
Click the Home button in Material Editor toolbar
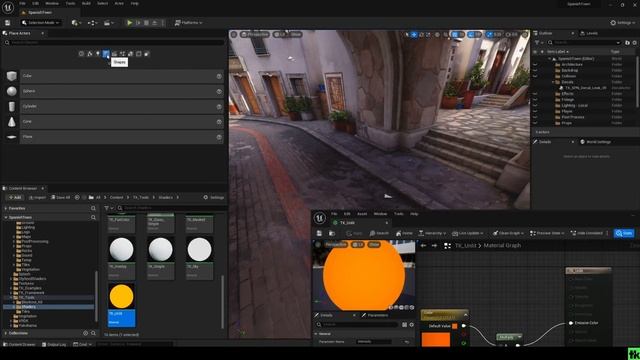(404, 233)
